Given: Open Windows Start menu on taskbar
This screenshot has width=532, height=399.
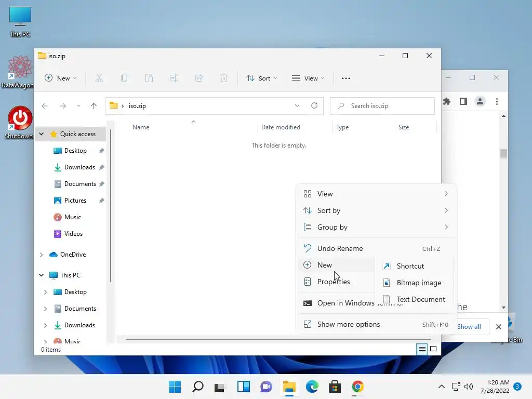Looking at the screenshot, I should click(x=175, y=387).
